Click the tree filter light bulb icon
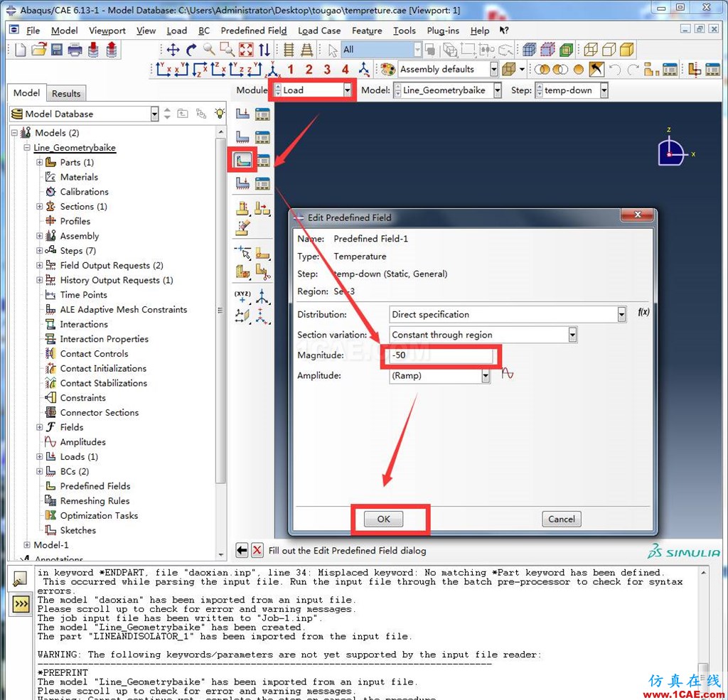Screen dimensions: 728x700 point(220,113)
